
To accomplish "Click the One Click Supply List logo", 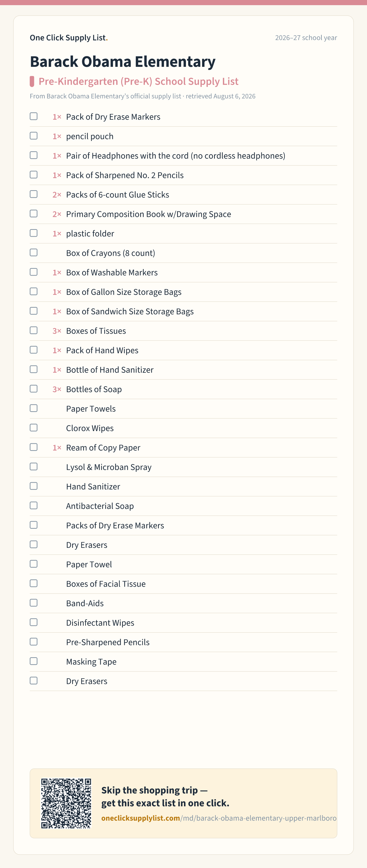I will [69, 38].
